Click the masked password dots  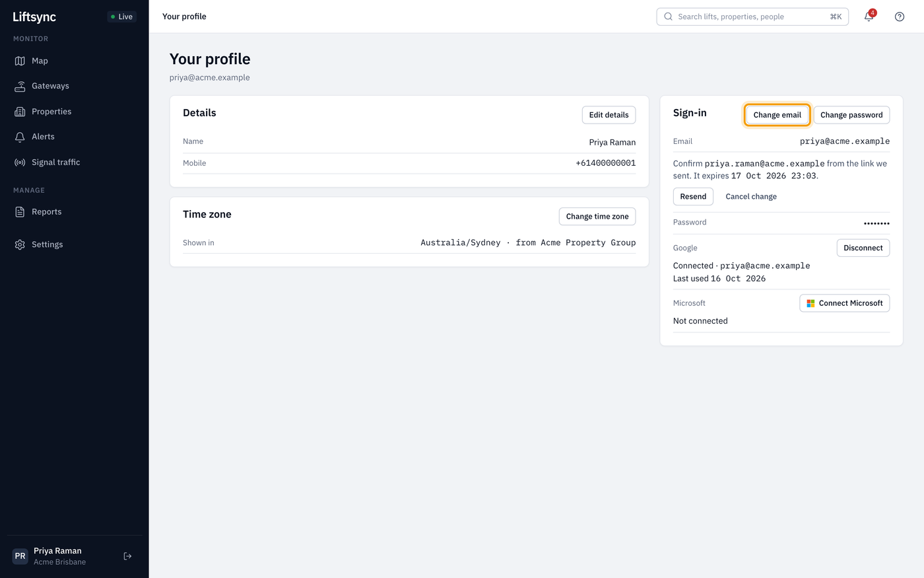click(x=876, y=223)
